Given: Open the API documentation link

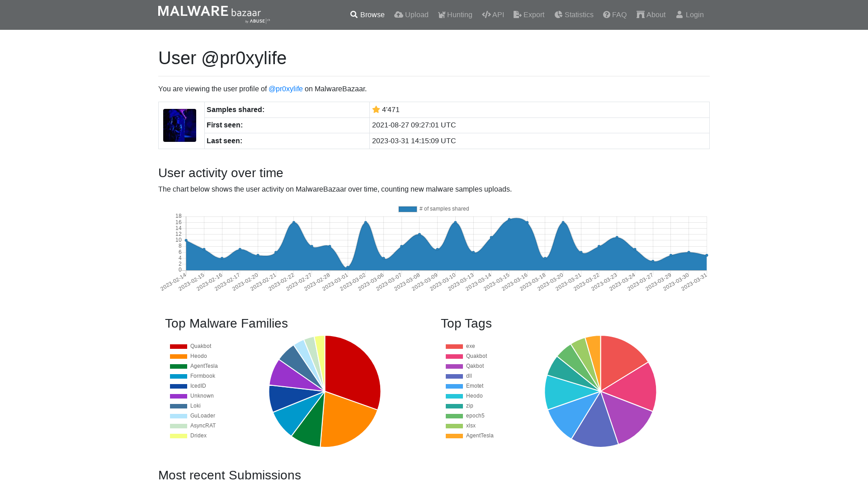Looking at the screenshot, I should 493,15.
